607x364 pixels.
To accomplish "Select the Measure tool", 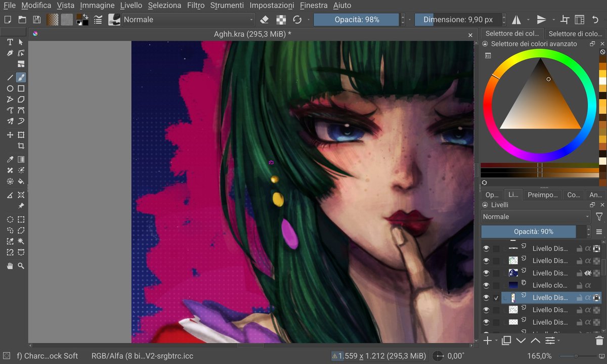I will click(10, 195).
